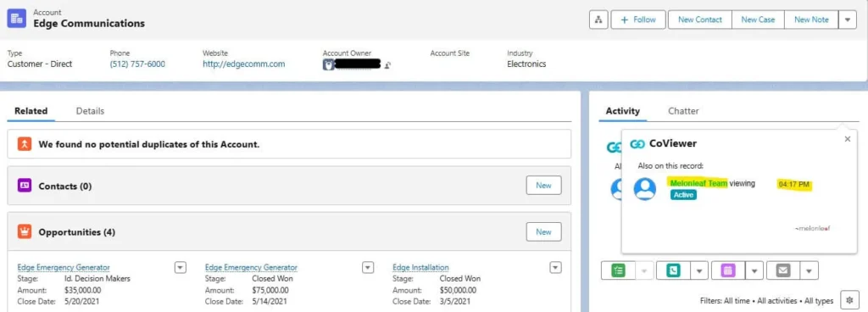Close the CoViewer popup
Image resolution: width=868 pixels, height=312 pixels.
[847, 139]
